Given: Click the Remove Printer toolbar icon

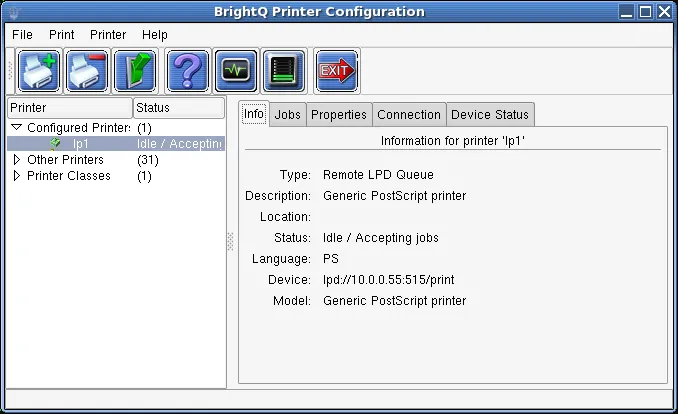Looking at the screenshot, I should coord(87,71).
